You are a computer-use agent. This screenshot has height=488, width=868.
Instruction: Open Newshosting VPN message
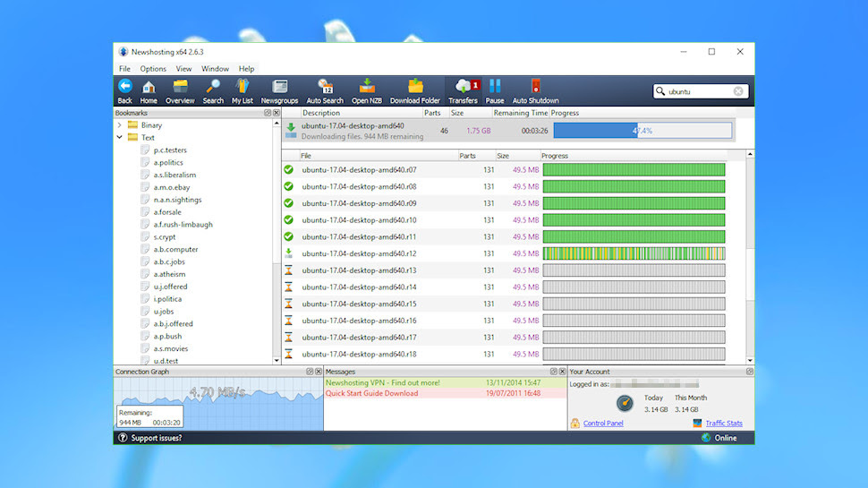click(445, 382)
